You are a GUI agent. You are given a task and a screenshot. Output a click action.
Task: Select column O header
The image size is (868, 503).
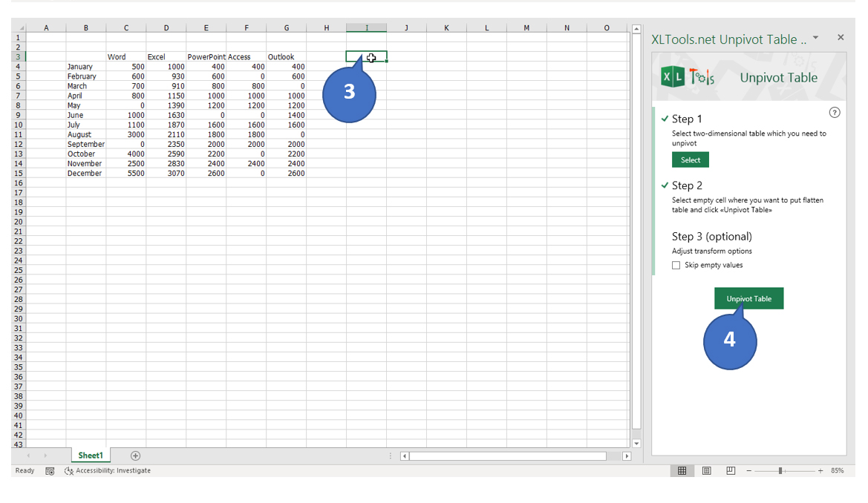click(607, 27)
